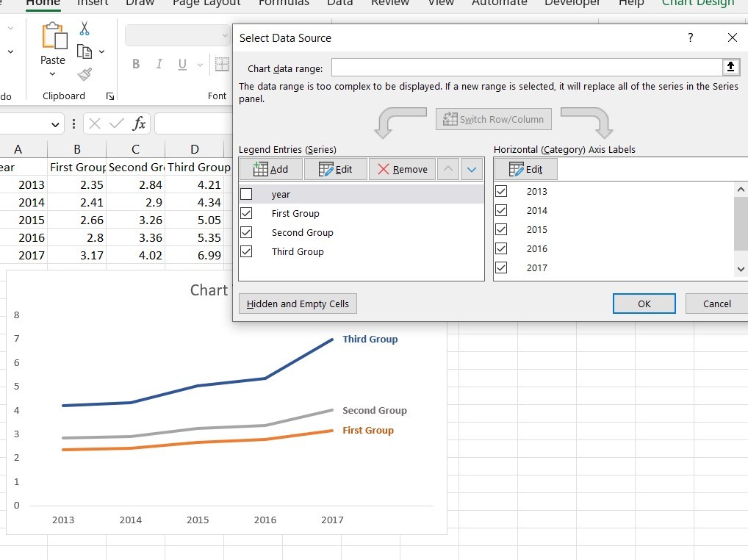Open the Formulas ribbon tab
The image size is (748, 560).
pyautogui.click(x=283, y=3)
